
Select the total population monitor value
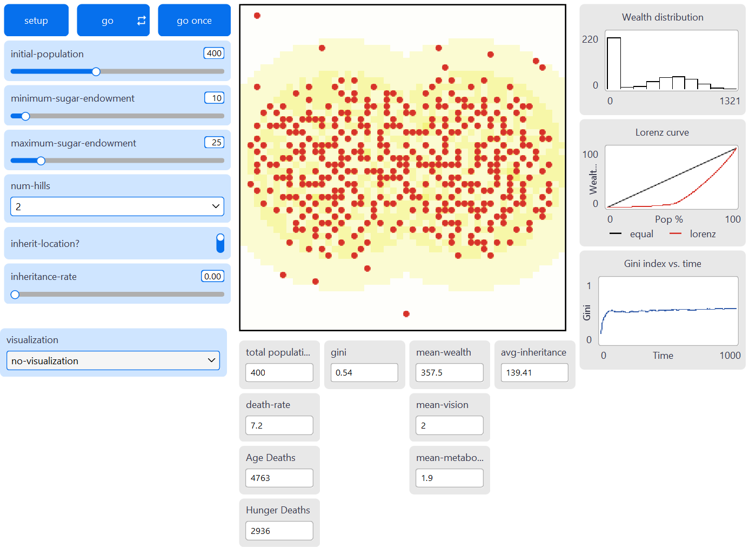[x=279, y=372]
